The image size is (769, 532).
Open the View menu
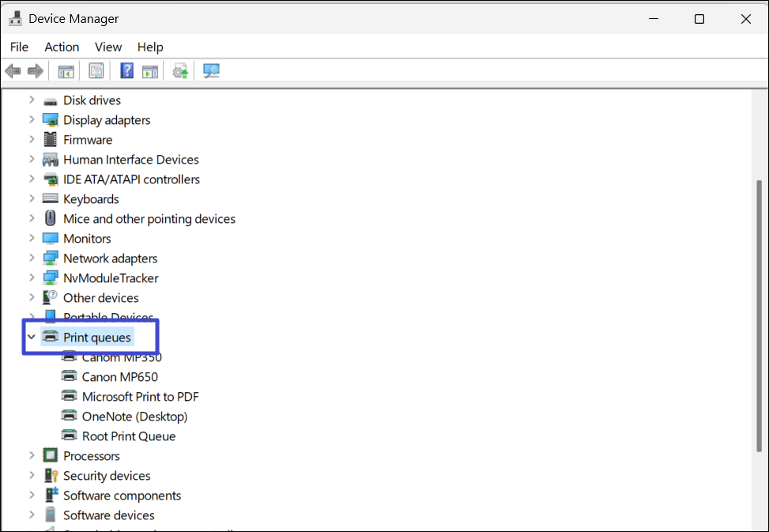(x=108, y=47)
